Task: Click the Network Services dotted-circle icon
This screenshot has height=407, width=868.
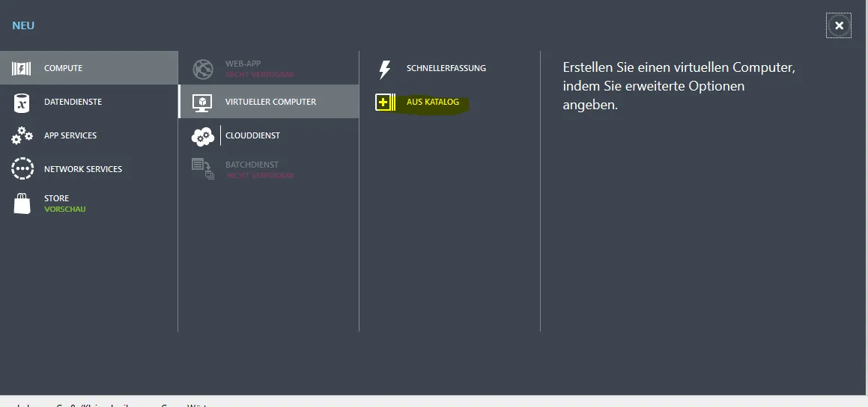Action: tap(22, 168)
